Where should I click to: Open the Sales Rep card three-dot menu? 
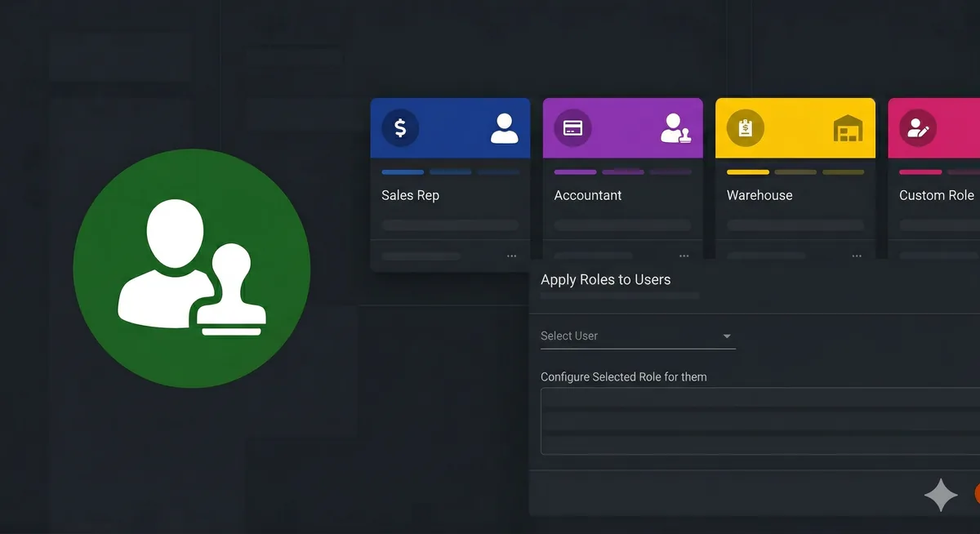pos(511,256)
